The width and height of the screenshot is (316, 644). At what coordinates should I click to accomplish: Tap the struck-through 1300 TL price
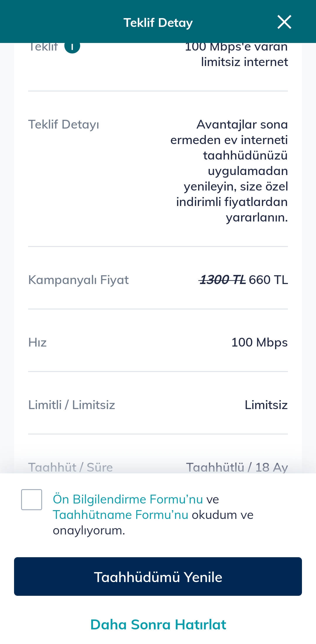[x=222, y=280]
